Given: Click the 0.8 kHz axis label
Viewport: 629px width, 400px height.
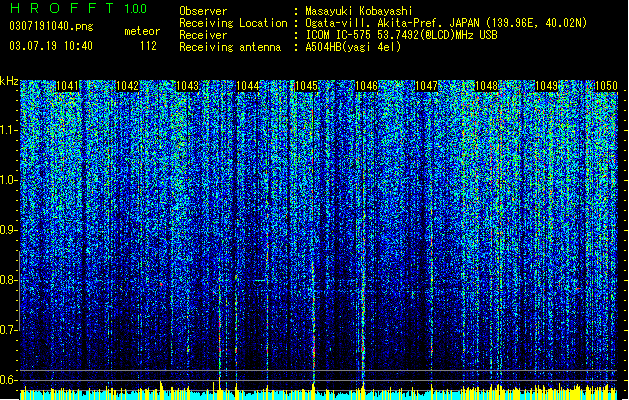Looking at the screenshot, I should click(x=9, y=280).
